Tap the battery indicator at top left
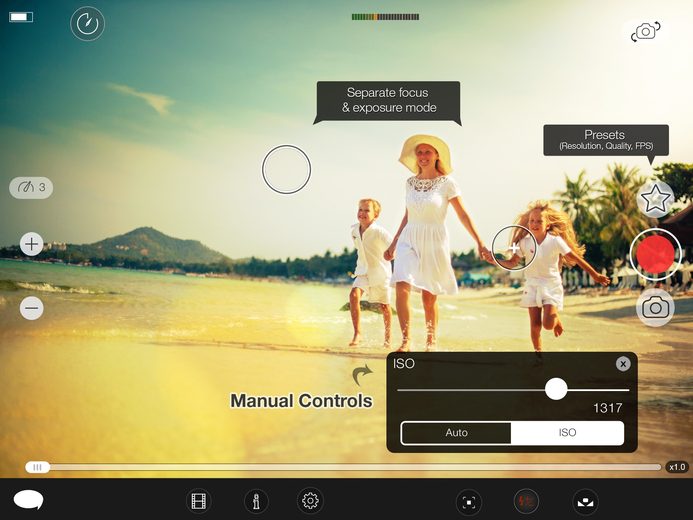The height and width of the screenshot is (520, 693). (21, 17)
